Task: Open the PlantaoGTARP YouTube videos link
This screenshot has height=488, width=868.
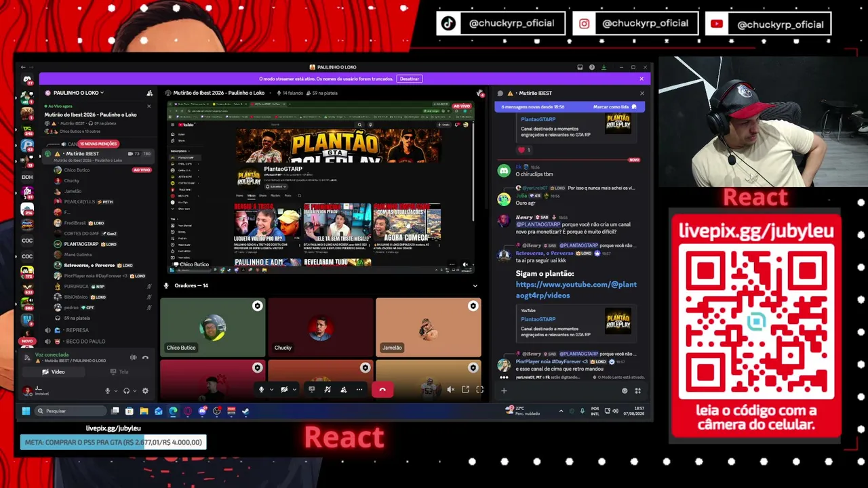Action: 576,290
